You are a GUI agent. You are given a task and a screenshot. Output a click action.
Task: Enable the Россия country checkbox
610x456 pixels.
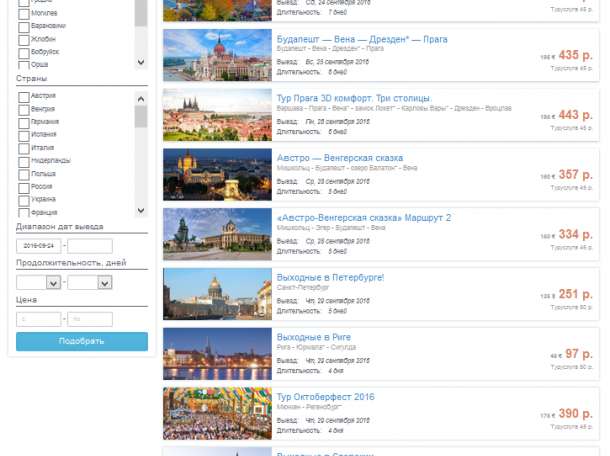(24, 188)
